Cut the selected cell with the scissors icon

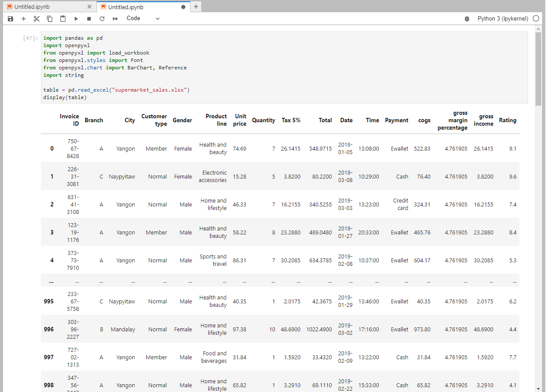(x=36, y=18)
